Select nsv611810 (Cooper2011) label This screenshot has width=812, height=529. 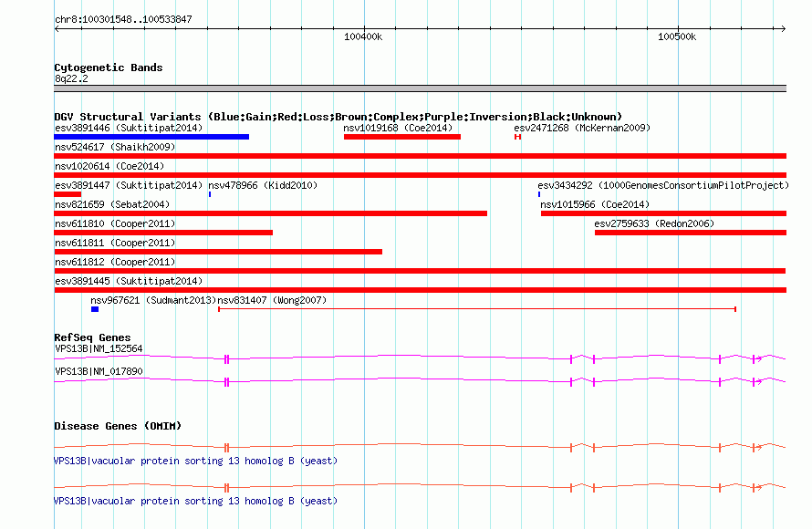[115, 223]
